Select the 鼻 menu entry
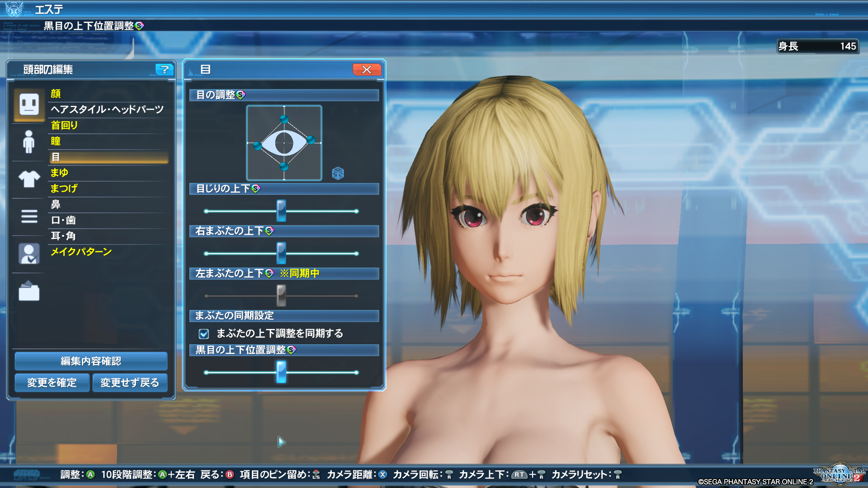Image resolution: width=868 pixels, height=488 pixels. click(56, 204)
